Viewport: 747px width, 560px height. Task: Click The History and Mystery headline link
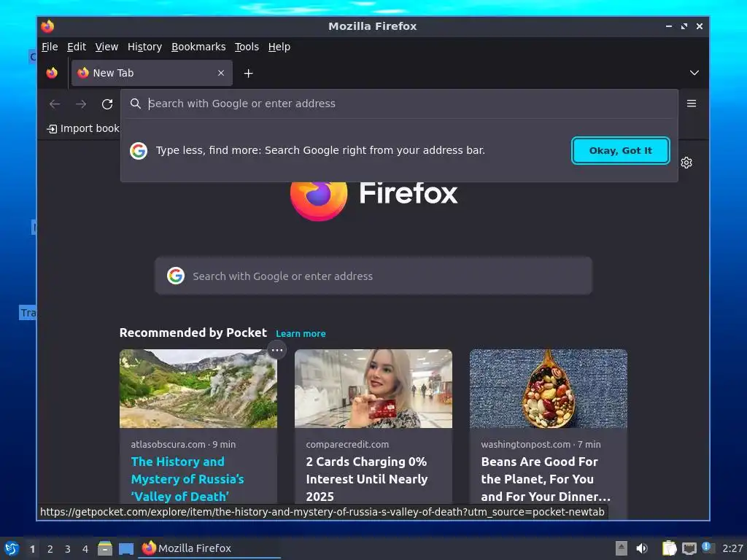tap(187, 479)
